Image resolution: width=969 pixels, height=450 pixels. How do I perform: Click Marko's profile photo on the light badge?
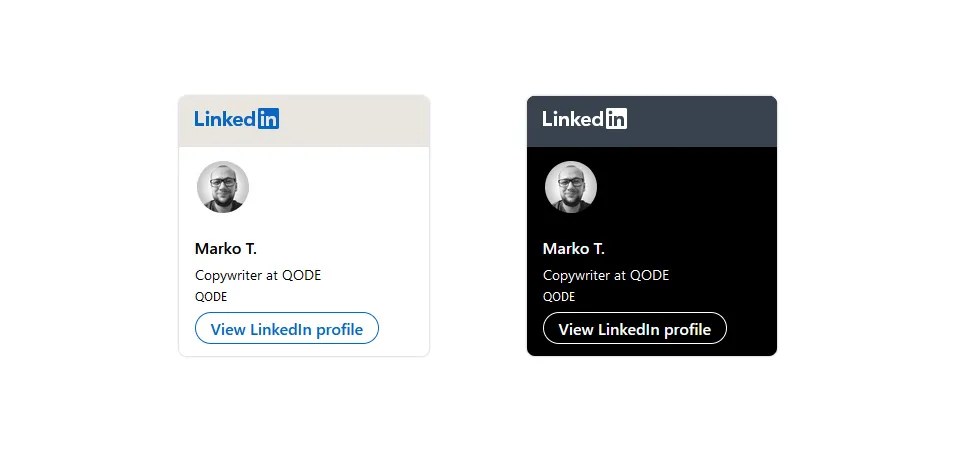pos(222,187)
